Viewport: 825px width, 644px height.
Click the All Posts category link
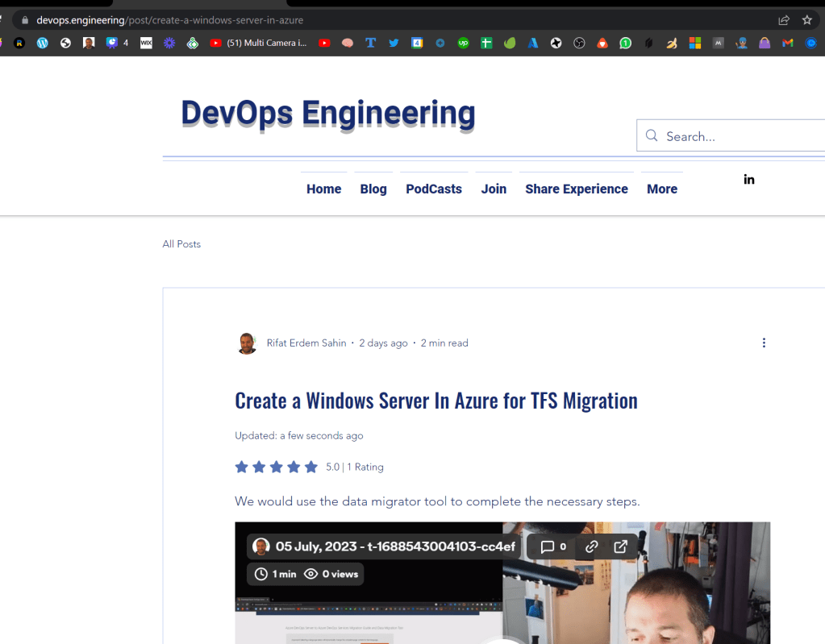pos(181,244)
